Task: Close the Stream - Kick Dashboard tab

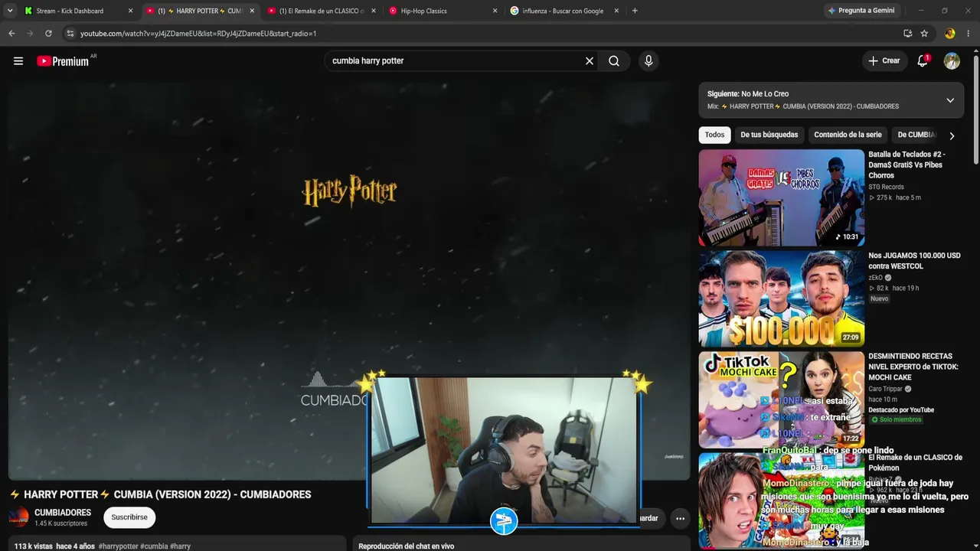Action: (130, 11)
